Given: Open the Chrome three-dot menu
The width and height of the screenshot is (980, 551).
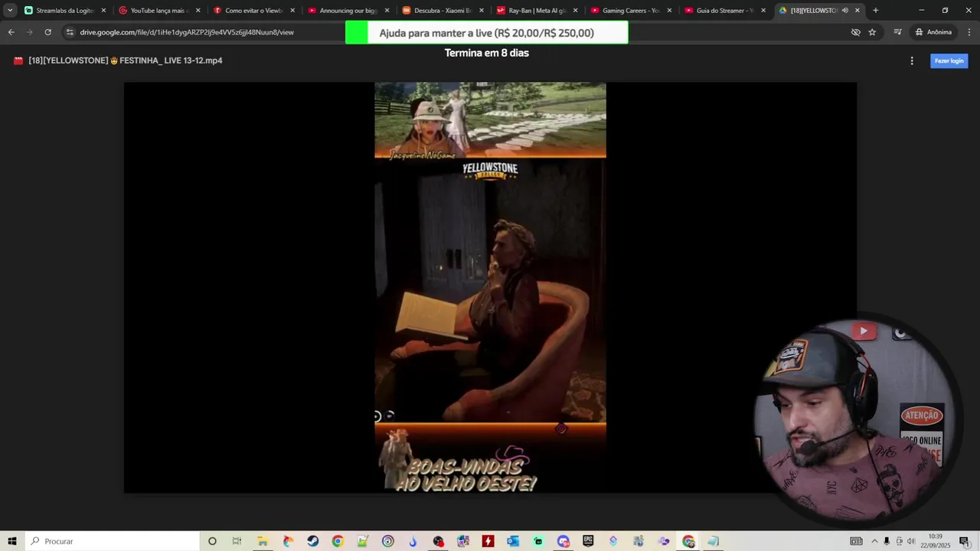Looking at the screenshot, I should point(969,32).
